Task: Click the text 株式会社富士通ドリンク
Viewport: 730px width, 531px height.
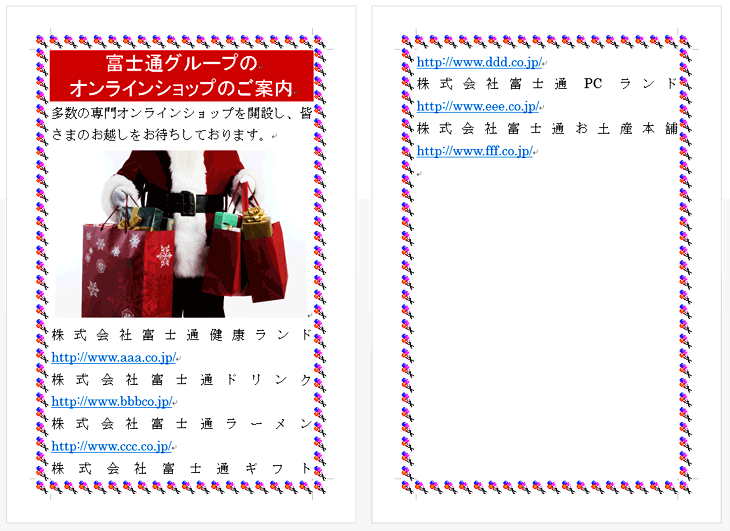Action: click(x=181, y=380)
